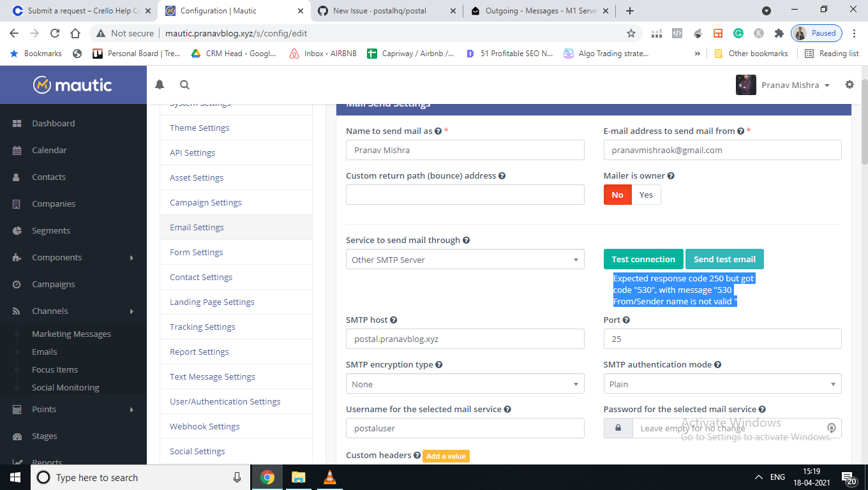This screenshot has height=490, width=868.
Task: Open the SMTP authentication mode dropdown
Action: (722, 383)
